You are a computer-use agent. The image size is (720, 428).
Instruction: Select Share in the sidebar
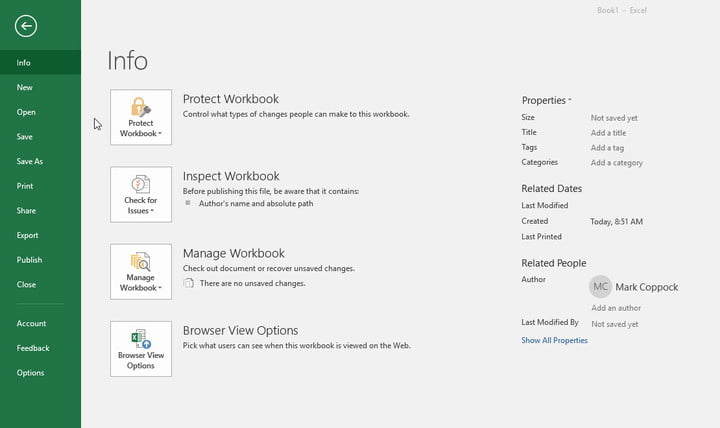(26, 211)
